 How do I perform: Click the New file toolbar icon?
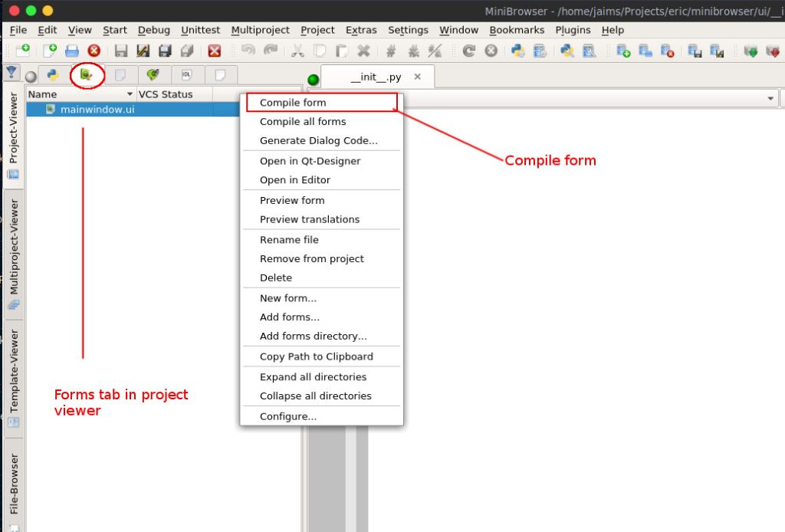pyautogui.click(x=51, y=51)
